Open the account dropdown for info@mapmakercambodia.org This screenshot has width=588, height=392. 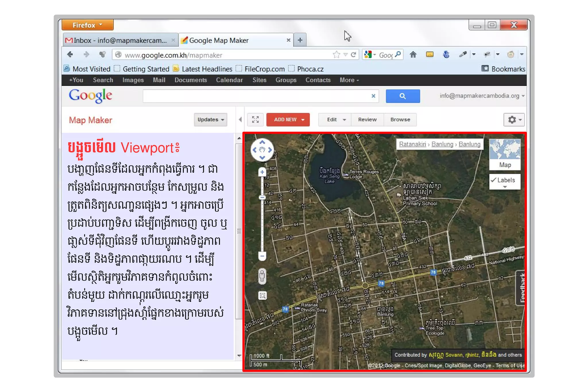click(x=482, y=96)
